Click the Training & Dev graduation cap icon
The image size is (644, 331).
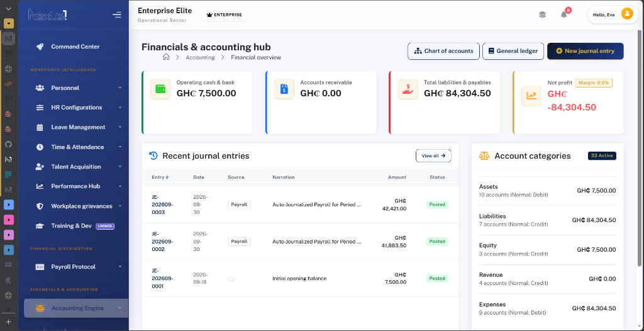tap(40, 226)
